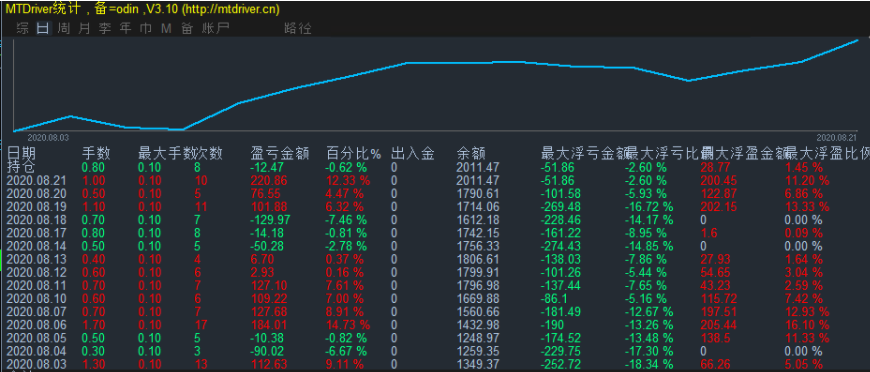Click max floating profit 205.44

(718, 325)
